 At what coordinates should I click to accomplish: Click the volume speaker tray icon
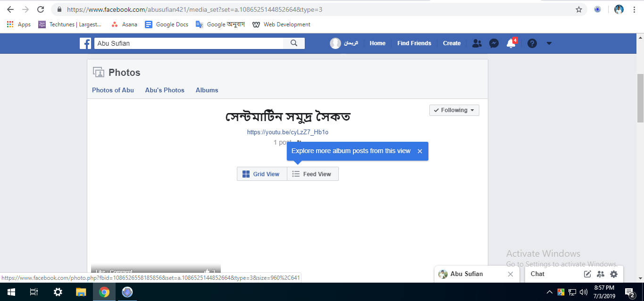(584, 292)
